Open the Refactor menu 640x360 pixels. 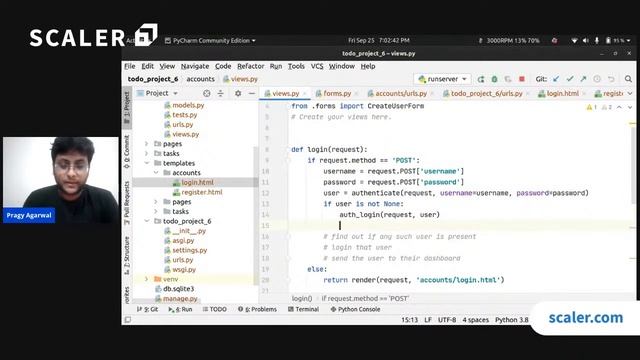250,66
